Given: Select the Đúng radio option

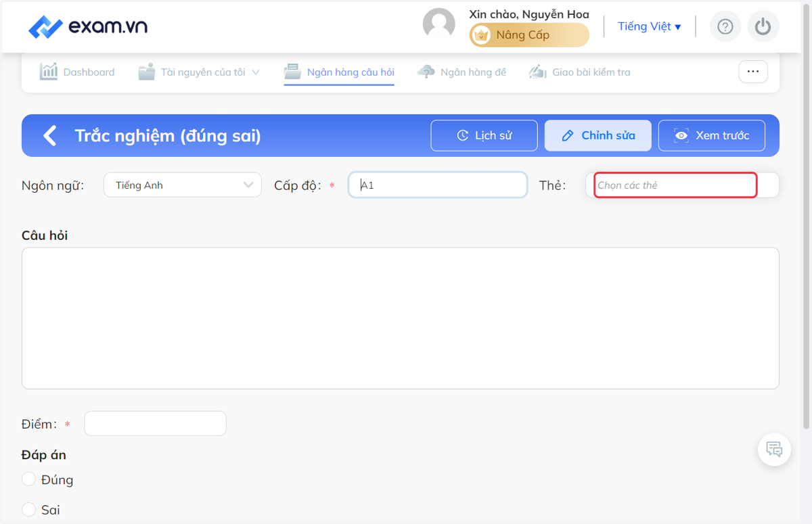Looking at the screenshot, I should click(28, 479).
